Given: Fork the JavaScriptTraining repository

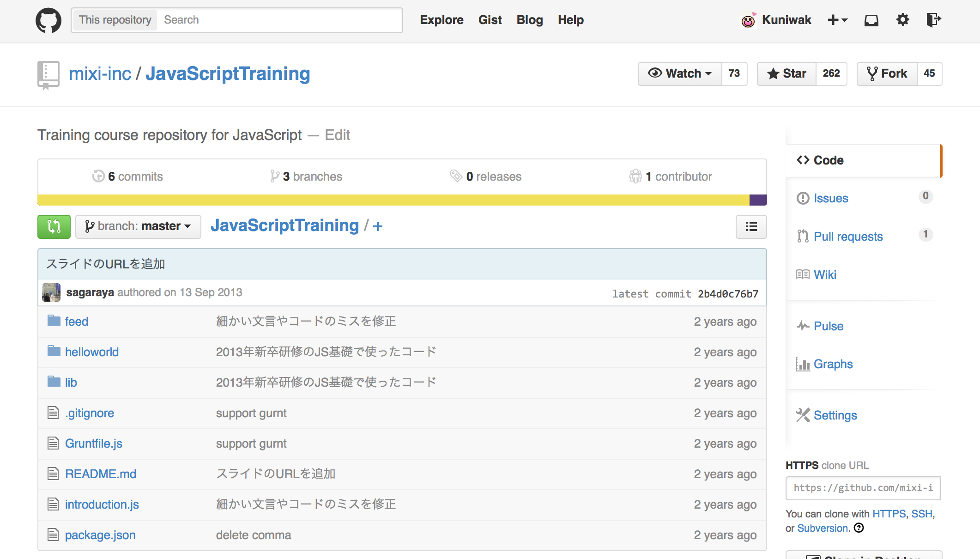Looking at the screenshot, I should pos(887,73).
